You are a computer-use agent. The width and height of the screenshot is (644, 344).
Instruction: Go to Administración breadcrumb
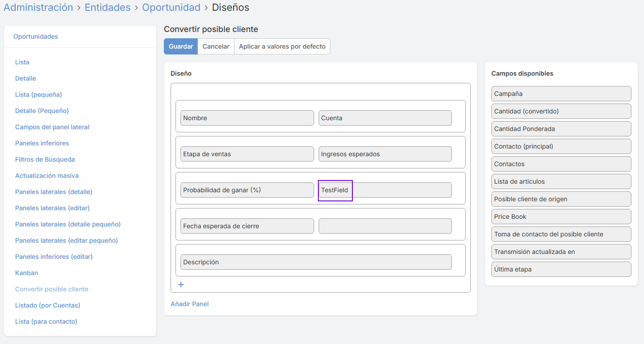[38, 8]
